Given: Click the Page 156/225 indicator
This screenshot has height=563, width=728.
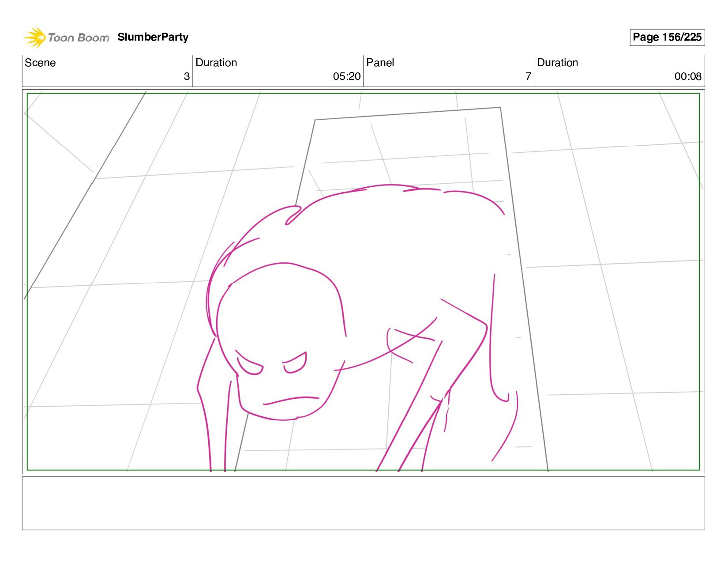Looking at the screenshot, I should 667,37.
